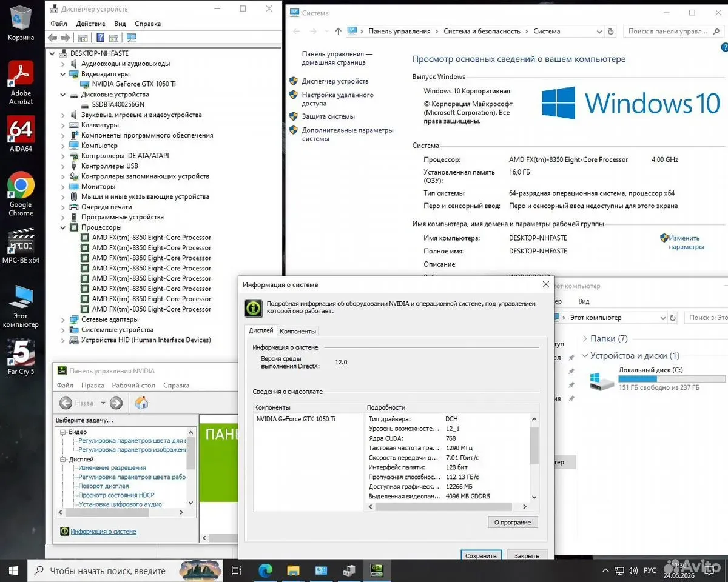
Task: Click the Назад back arrow in NVIDIA panel
Action: click(x=66, y=403)
